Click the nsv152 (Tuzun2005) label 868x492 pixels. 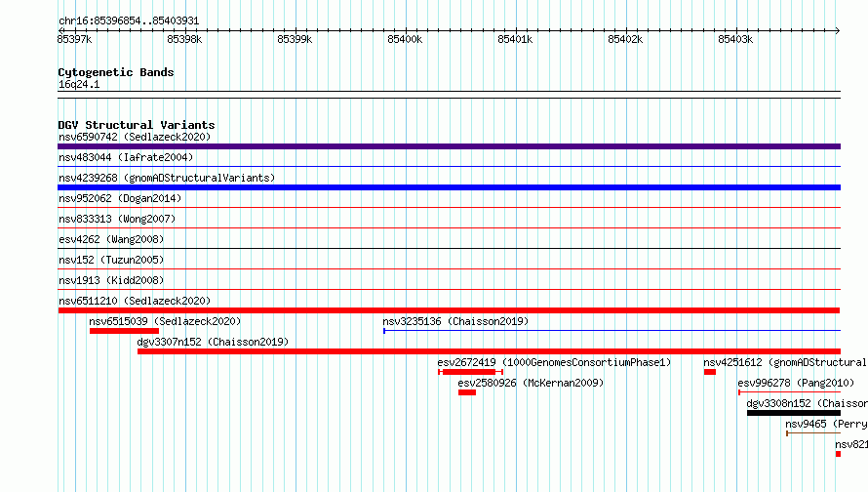coord(111,260)
